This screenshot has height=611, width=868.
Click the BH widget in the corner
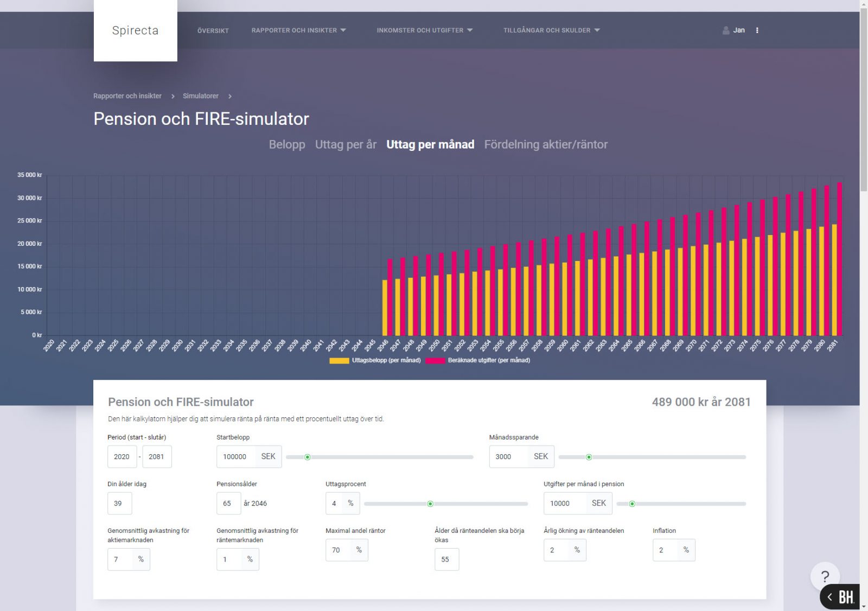point(841,597)
